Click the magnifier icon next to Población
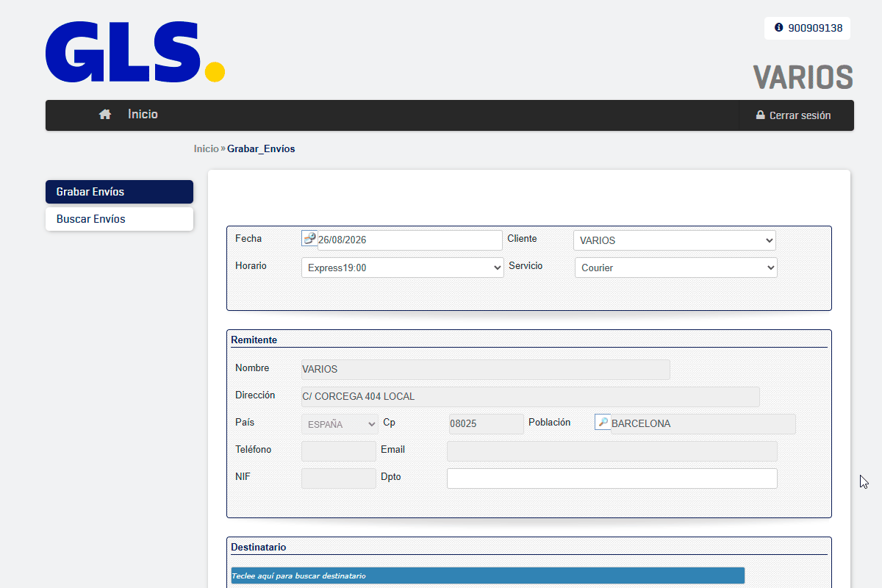The width and height of the screenshot is (882, 588). tap(603, 423)
